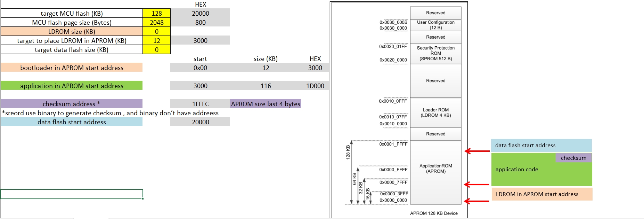Click the cell containing 1FFFC
The height and width of the screenshot is (219, 644).
200,104
